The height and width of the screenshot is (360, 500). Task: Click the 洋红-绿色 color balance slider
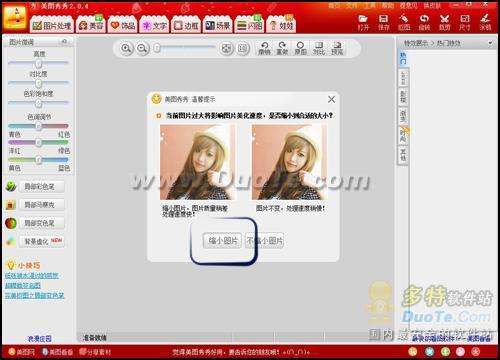pyautogui.click(x=38, y=143)
